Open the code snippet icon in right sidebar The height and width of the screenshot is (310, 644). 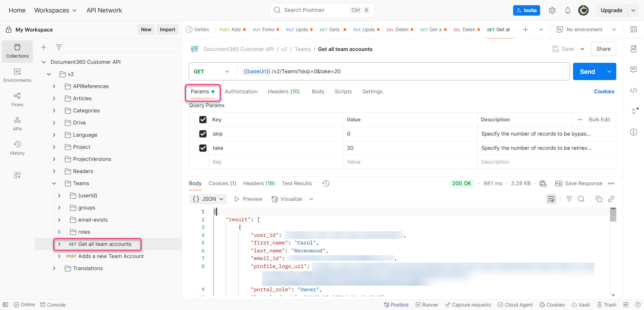[634, 91]
